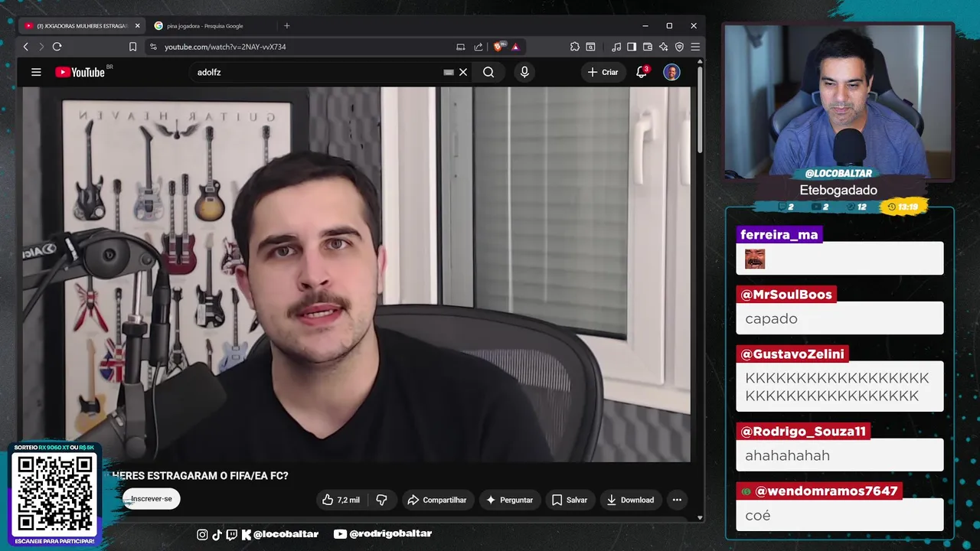
Task: Click the Inscrever-se button
Action: [x=152, y=499]
